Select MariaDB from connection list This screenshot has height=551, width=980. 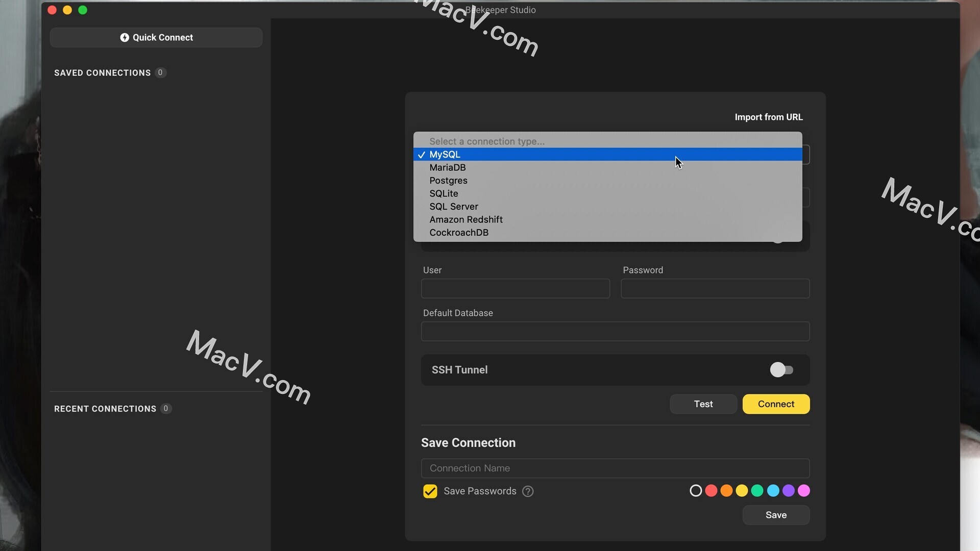[448, 167]
